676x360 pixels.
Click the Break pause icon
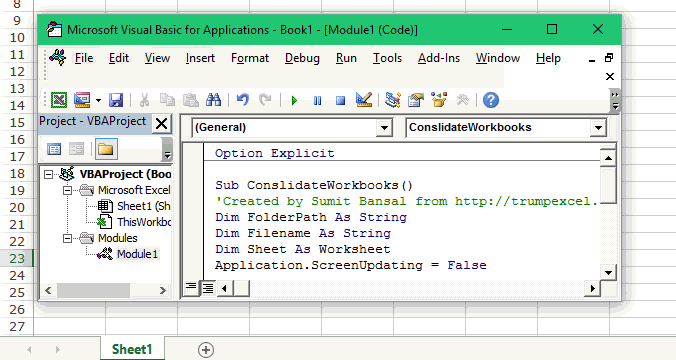[x=317, y=101]
